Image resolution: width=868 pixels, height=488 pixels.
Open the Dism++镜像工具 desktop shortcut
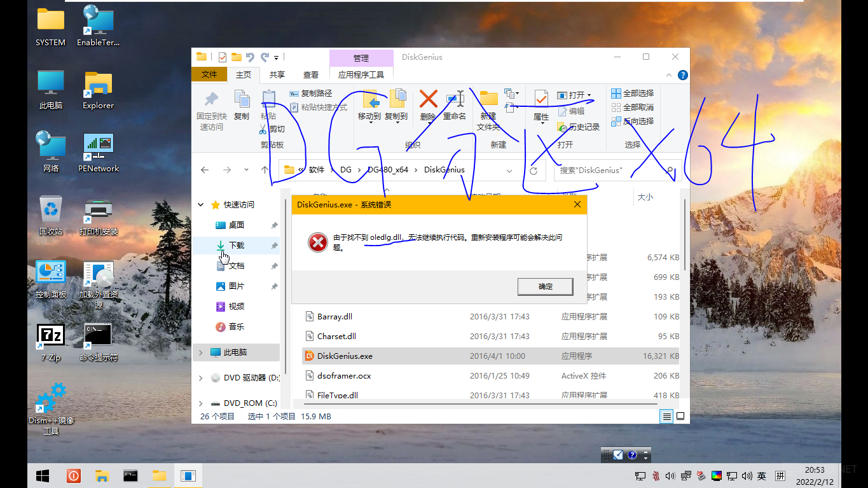tap(51, 408)
